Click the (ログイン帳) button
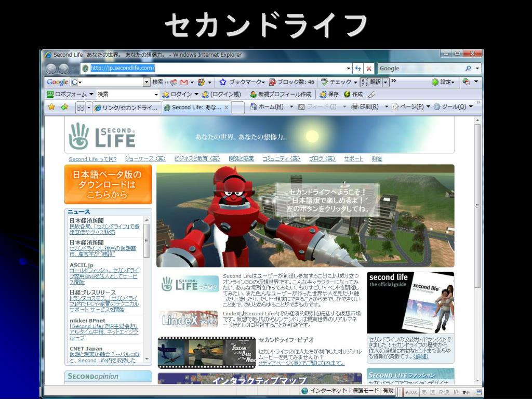 [x=221, y=94]
